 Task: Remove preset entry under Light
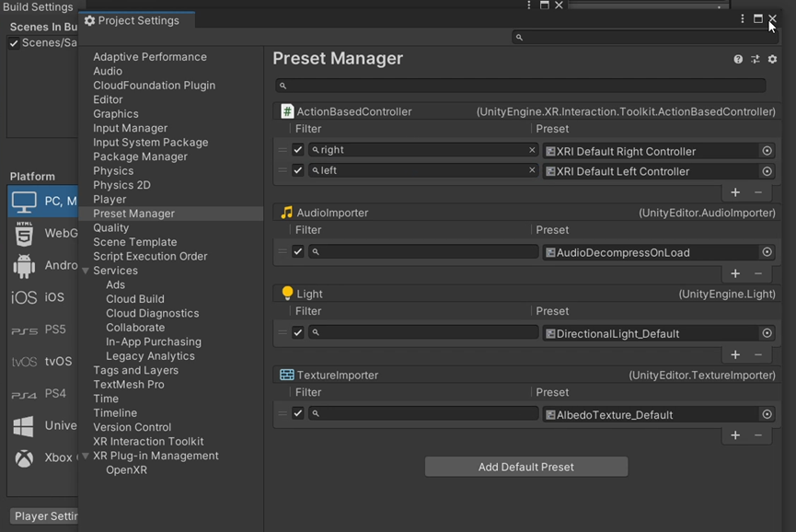pos(758,355)
